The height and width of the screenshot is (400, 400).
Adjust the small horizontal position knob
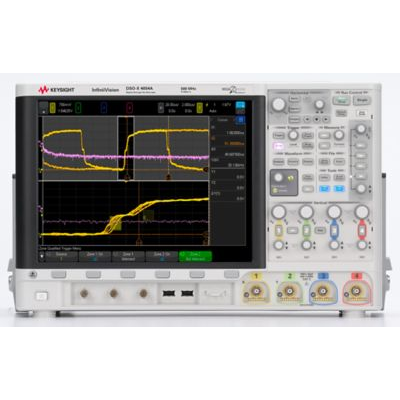(319, 104)
